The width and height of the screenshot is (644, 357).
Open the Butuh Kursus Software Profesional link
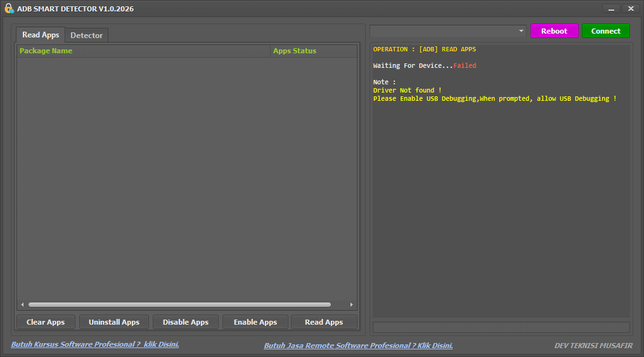pos(95,344)
